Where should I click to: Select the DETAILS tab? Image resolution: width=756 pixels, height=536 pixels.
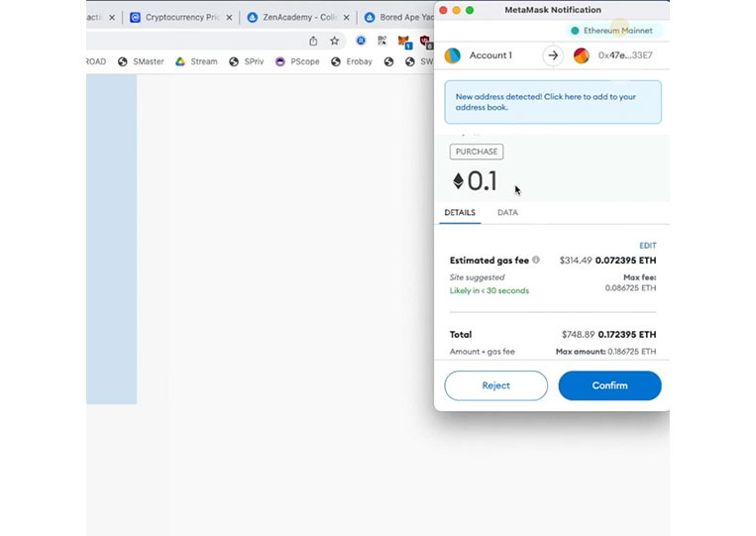(460, 213)
